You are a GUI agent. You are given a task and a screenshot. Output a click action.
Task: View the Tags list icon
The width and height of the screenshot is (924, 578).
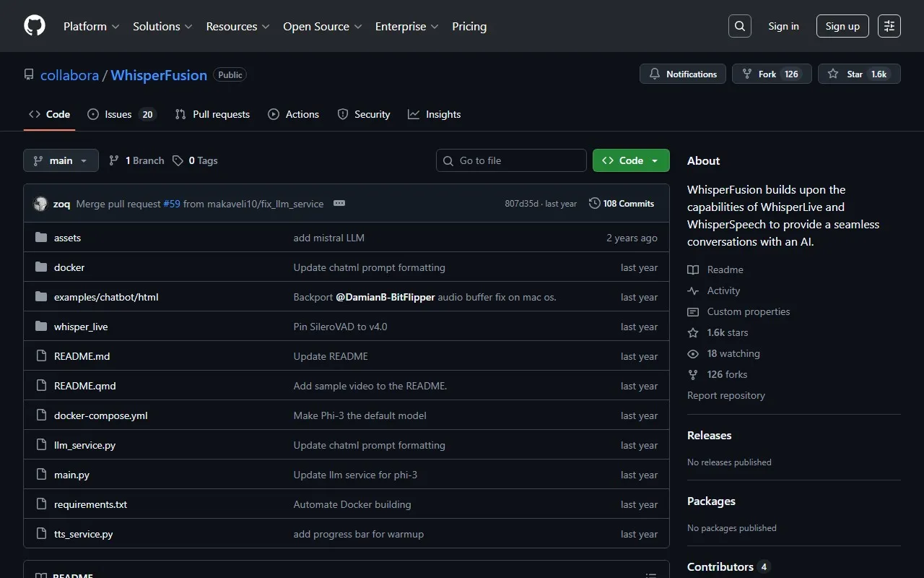[x=178, y=160]
